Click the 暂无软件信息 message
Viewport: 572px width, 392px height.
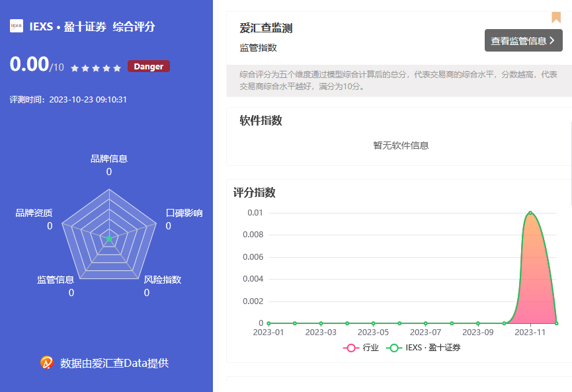pos(401,145)
